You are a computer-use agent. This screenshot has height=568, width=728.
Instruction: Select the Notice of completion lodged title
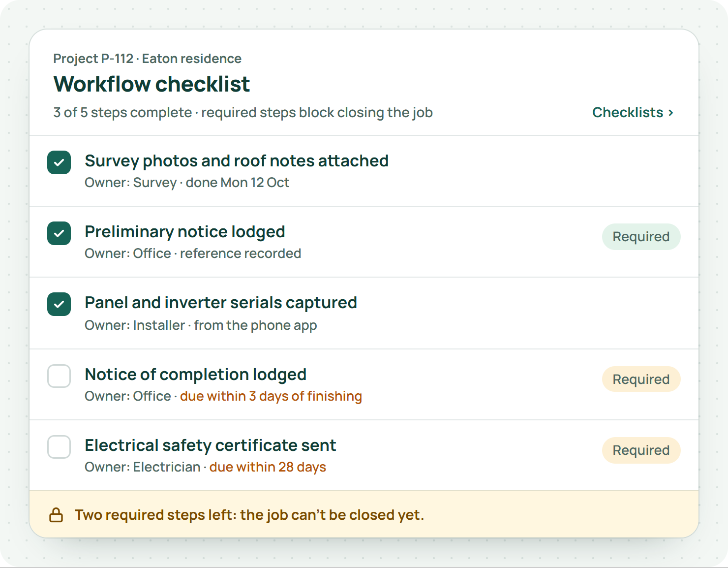[x=196, y=375]
